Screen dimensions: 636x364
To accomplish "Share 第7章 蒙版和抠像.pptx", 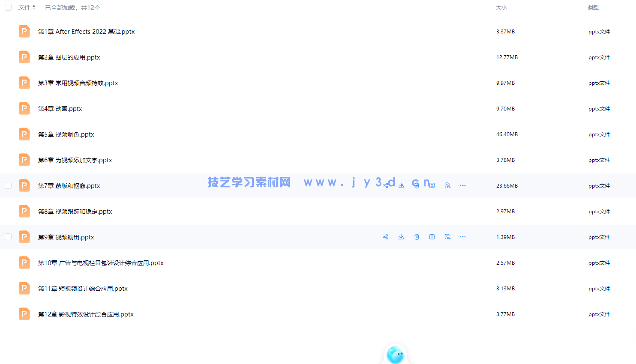I will pos(385,185).
